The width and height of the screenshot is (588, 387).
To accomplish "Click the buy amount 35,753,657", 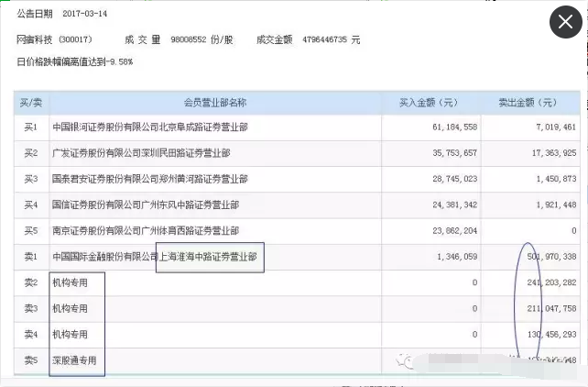I will coord(455,153).
